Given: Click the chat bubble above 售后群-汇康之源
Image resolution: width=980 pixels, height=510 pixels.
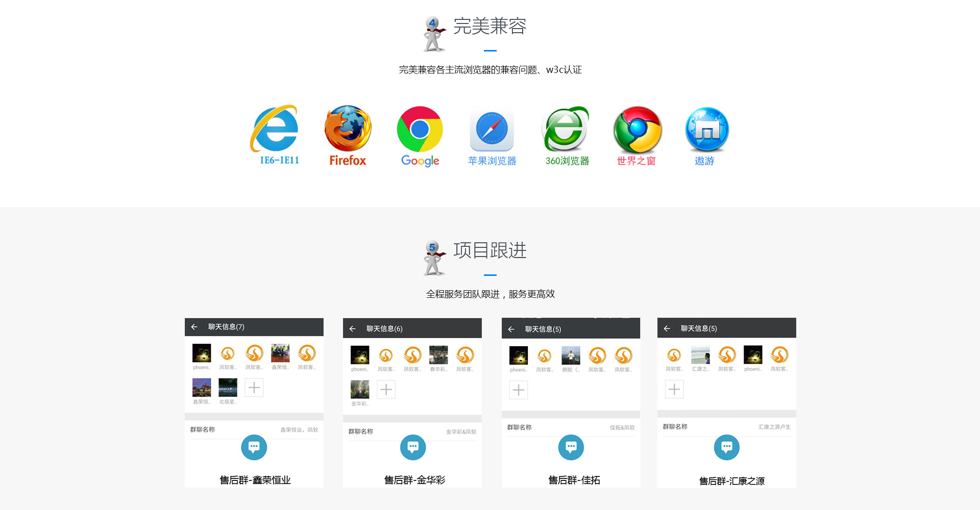Looking at the screenshot, I should click(726, 447).
